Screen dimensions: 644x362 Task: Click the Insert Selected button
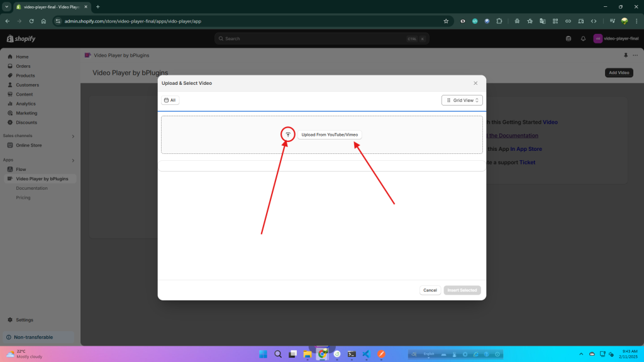click(462, 290)
